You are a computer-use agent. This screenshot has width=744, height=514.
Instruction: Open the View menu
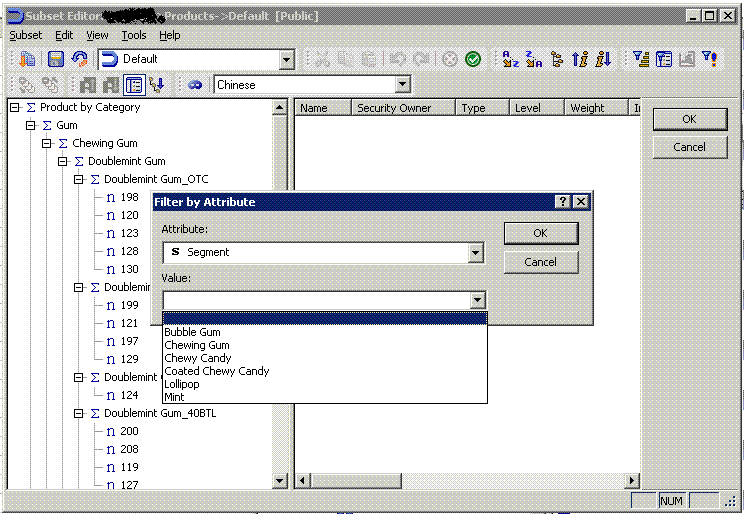[97, 35]
